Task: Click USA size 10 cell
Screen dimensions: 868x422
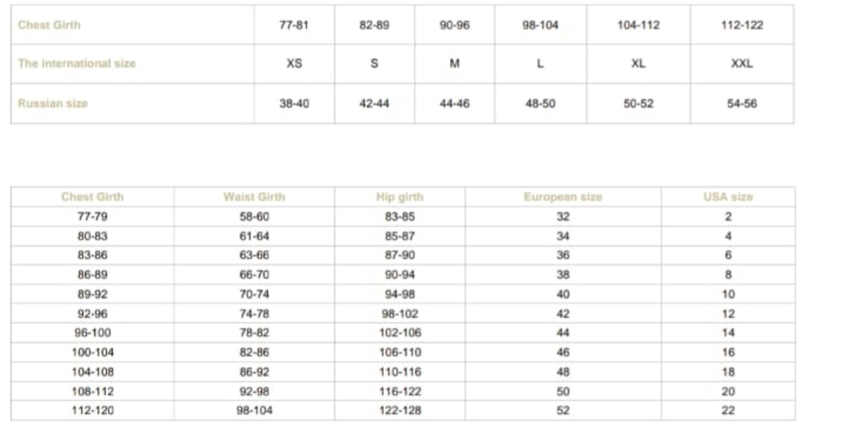Action: 728,294
